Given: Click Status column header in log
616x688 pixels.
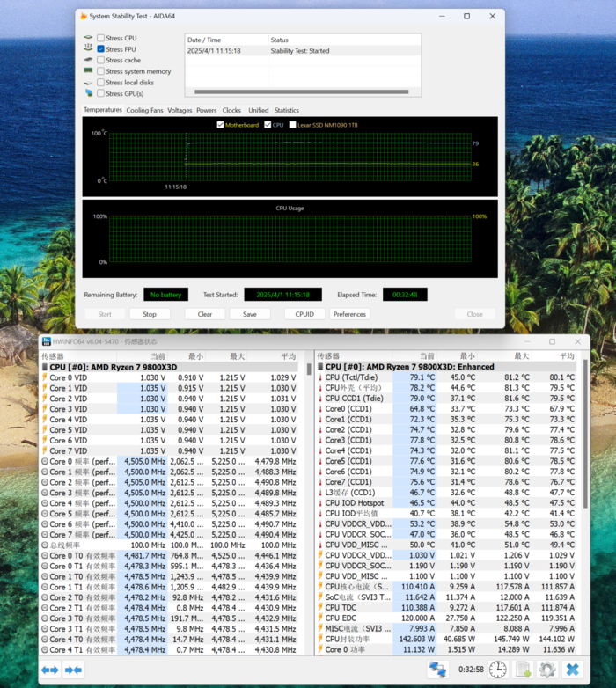Looking at the screenshot, I should 344,40.
